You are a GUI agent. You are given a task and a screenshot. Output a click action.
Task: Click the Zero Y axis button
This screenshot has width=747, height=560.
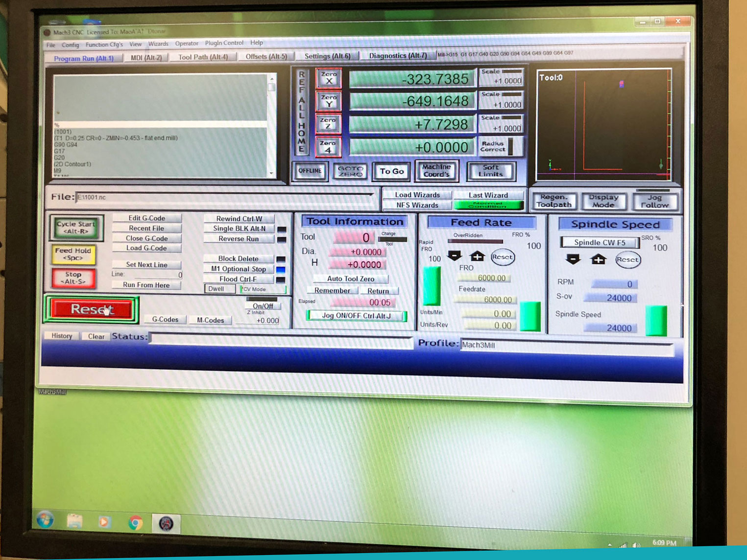[x=329, y=101]
